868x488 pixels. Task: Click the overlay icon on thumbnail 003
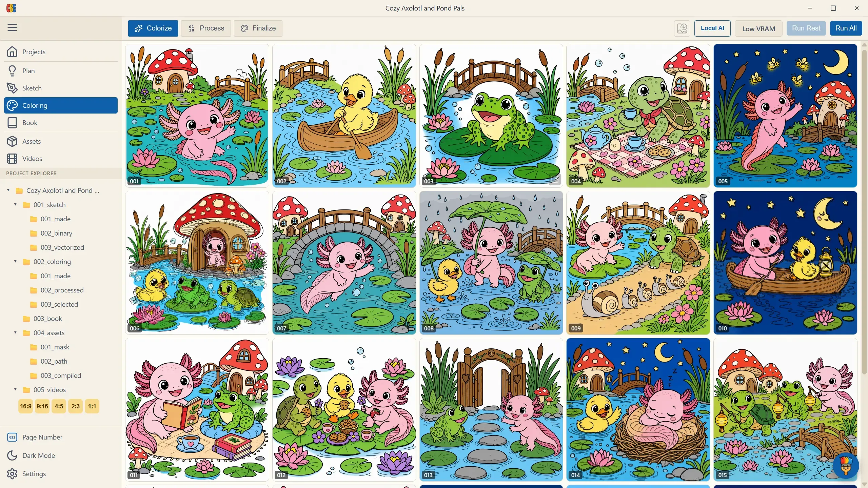tap(555, 179)
